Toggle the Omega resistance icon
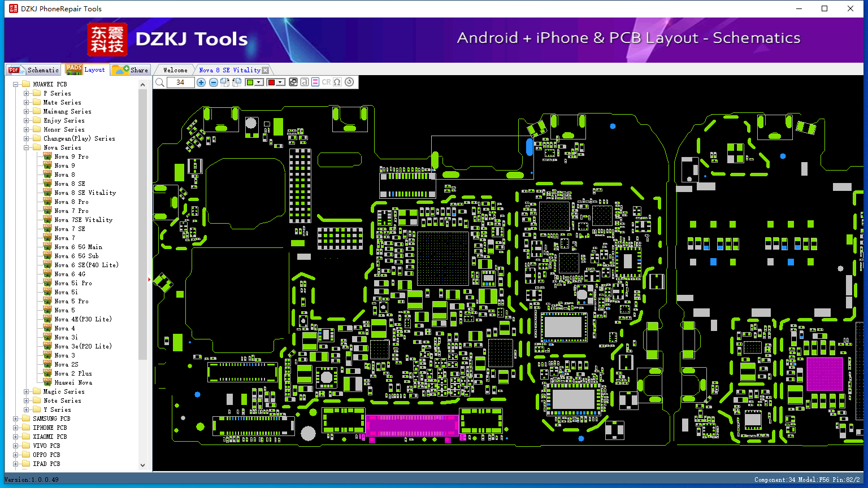868x488 pixels. 337,82
